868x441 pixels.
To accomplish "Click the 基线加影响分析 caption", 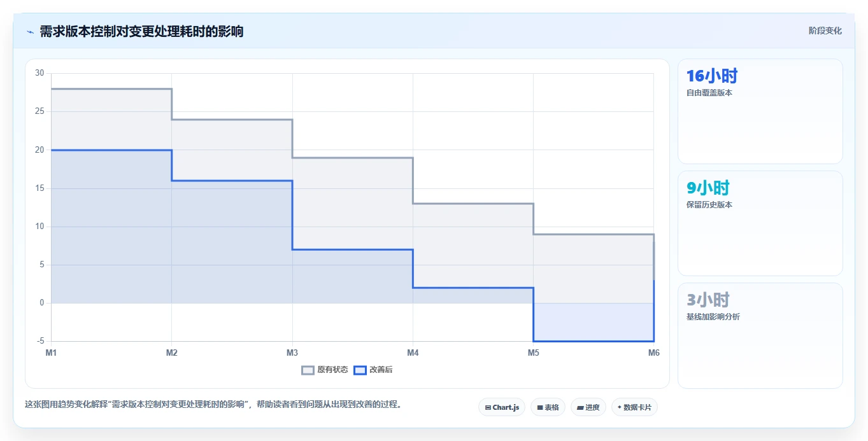I will click(x=713, y=317).
